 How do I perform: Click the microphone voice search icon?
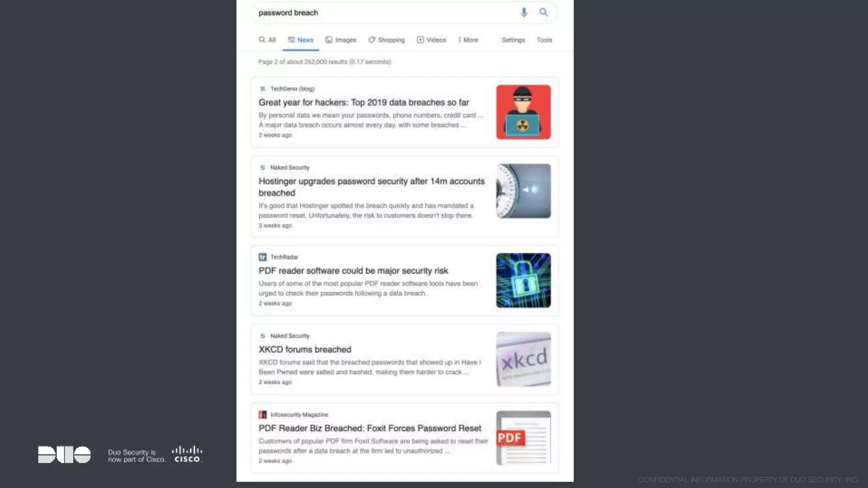point(524,12)
